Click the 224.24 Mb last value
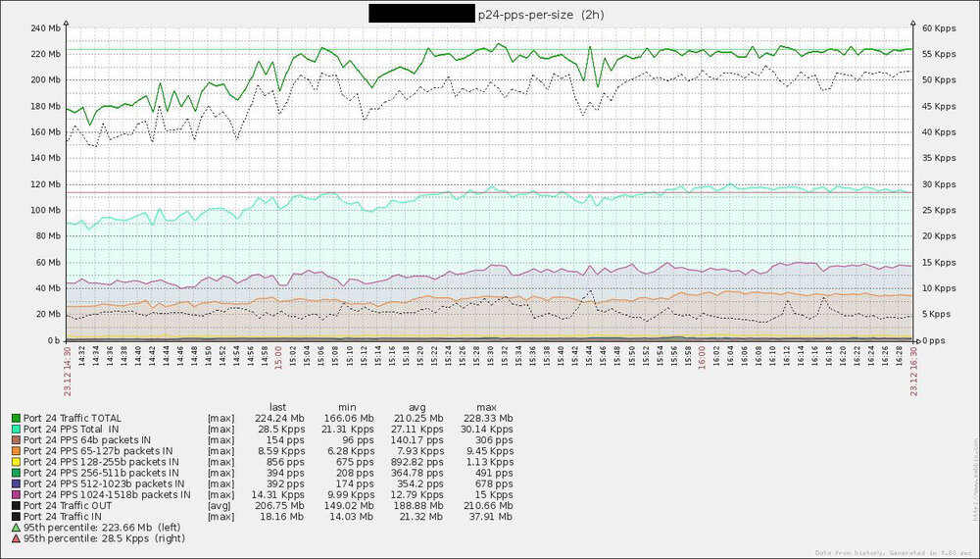This screenshot has width=980, height=559. click(279, 419)
